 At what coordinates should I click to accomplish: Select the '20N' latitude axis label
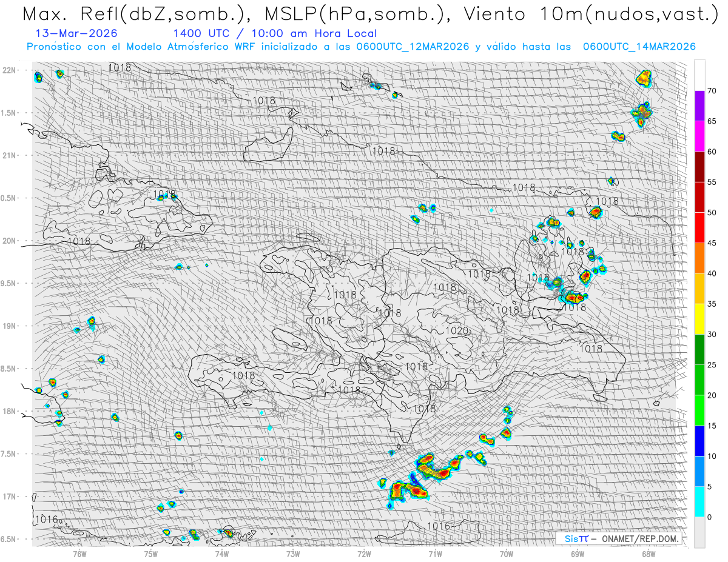click(9, 241)
